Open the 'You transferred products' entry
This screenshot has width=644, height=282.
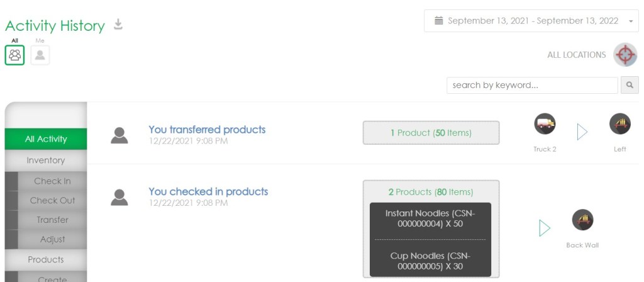click(207, 130)
